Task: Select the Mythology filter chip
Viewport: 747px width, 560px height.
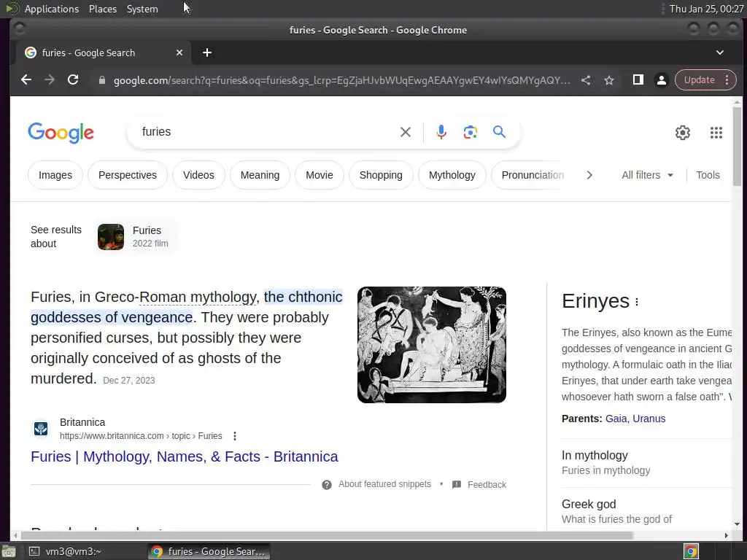Action: [x=452, y=175]
